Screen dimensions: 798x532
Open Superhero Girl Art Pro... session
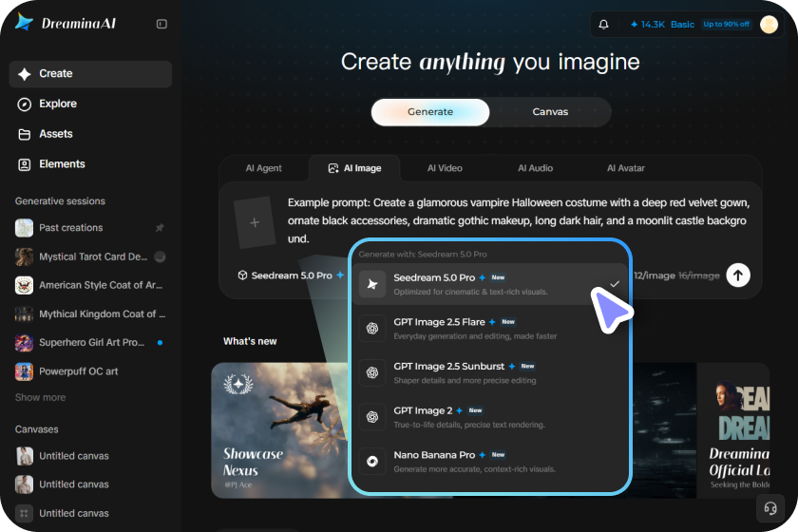tap(90, 343)
